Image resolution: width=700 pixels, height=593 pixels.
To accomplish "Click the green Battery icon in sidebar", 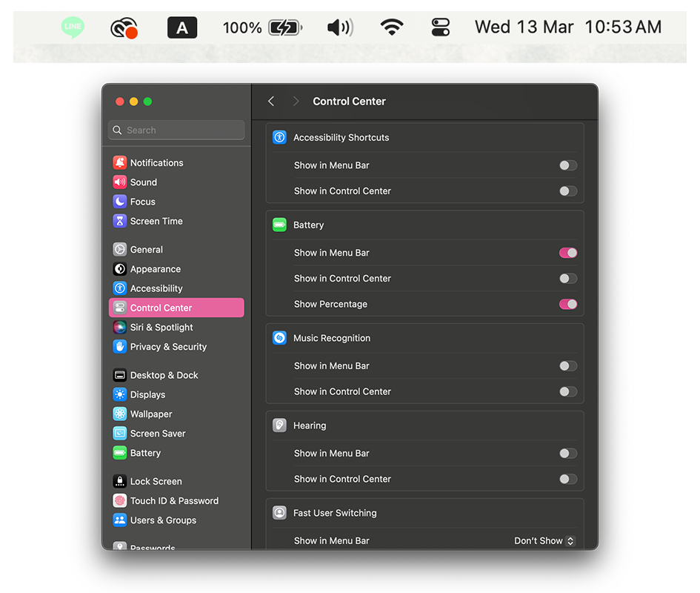I will coord(120,453).
